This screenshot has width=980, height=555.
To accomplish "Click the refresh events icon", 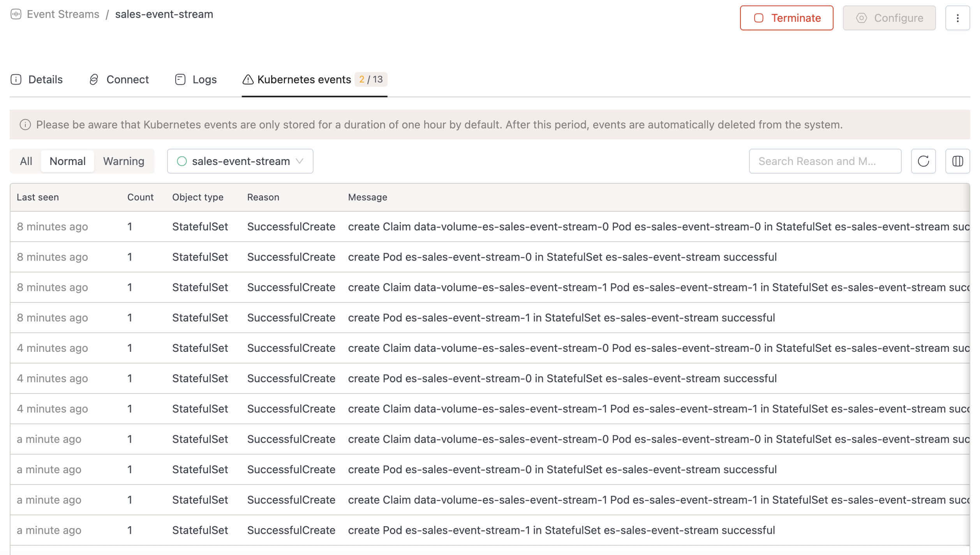I will tap(923, 161).
